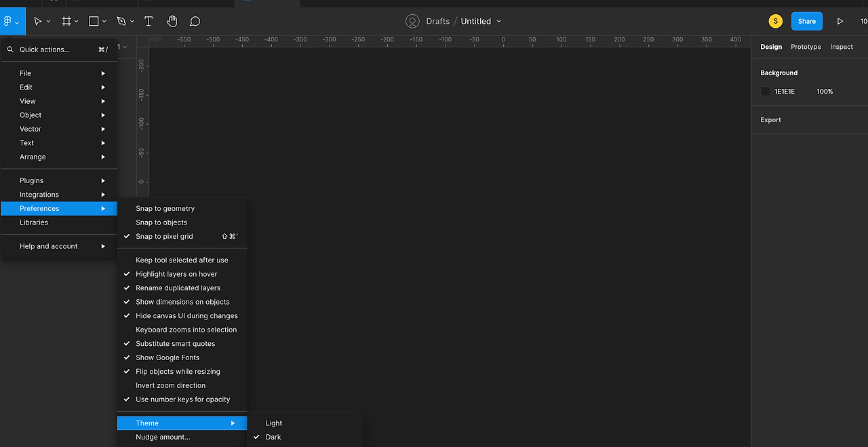The height and width of the screenshot is (447, 868).
Task: Open the Vector submenu
Action: pos(59,129)
